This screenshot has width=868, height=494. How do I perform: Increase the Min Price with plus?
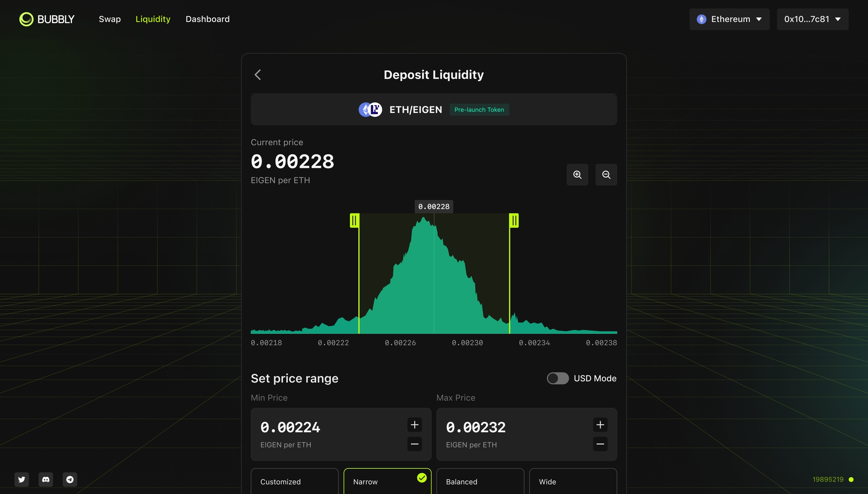(414, 425)
